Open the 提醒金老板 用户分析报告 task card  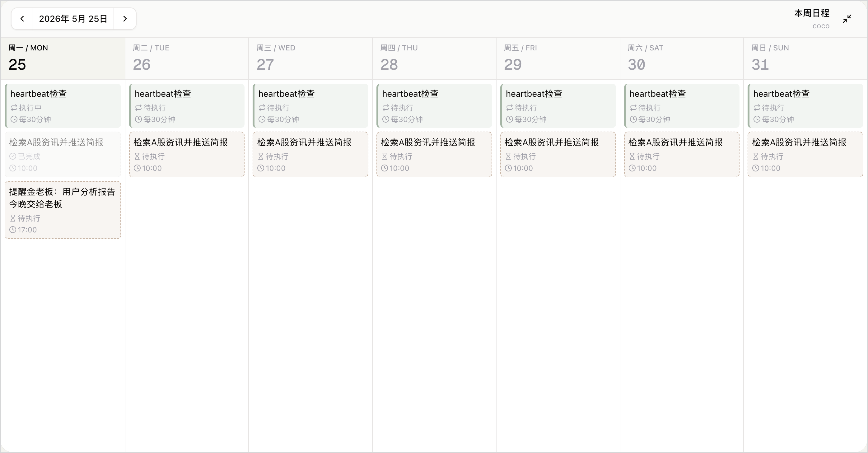[x=63, y=210]
